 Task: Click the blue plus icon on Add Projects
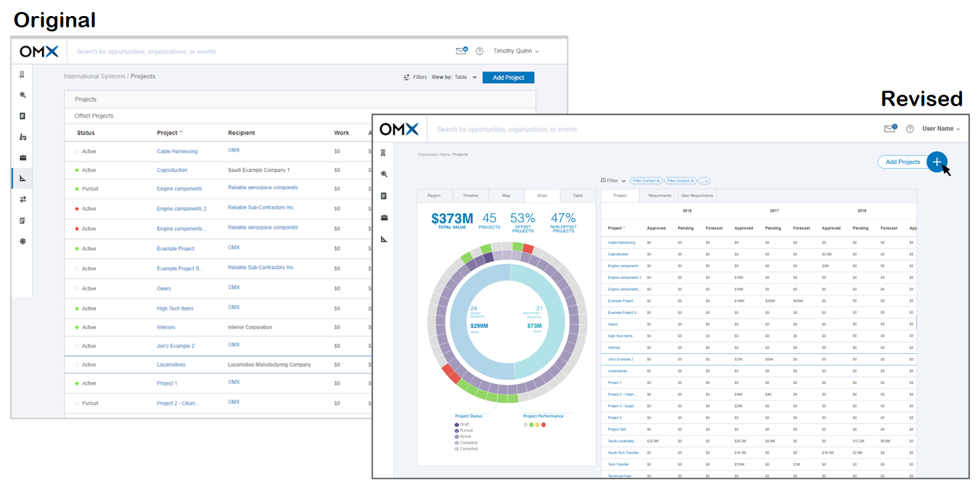937,162
